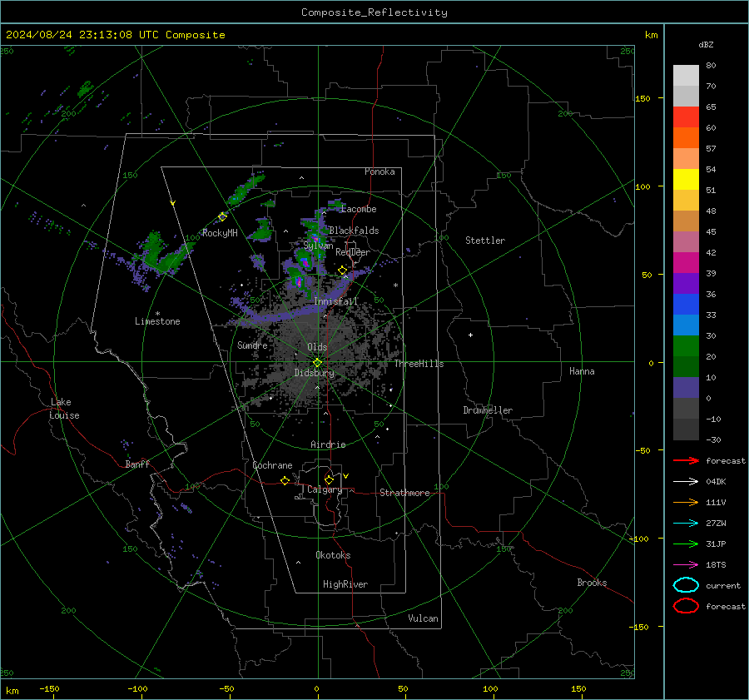Click the Lacombe city label
749x700 pixels.
tap(359, 209)
